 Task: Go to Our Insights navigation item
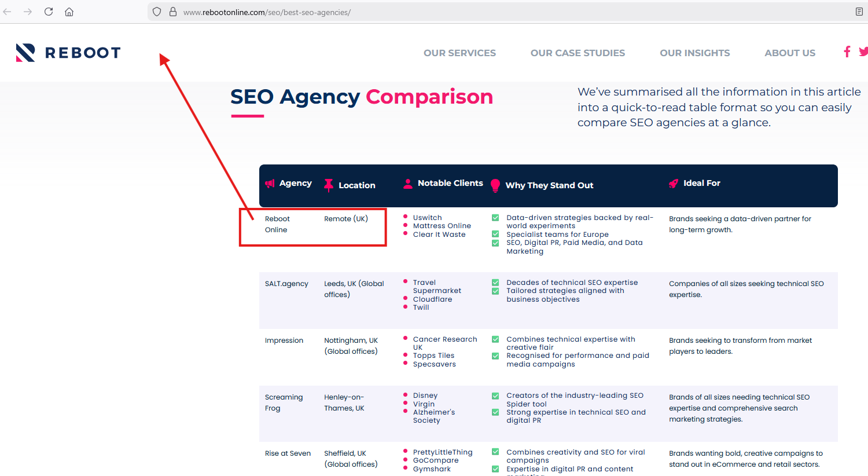pyautogui.click(x=694, y=53)
